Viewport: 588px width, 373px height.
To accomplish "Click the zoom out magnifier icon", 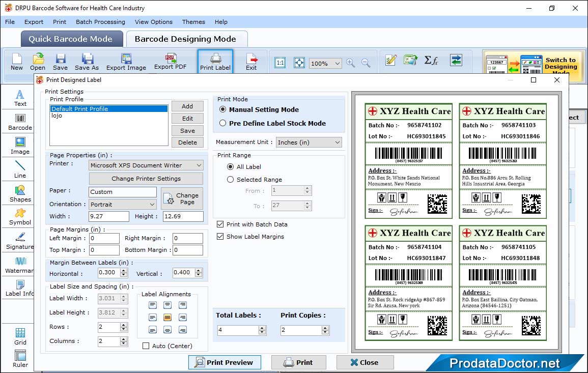I will tap(366, 63).
